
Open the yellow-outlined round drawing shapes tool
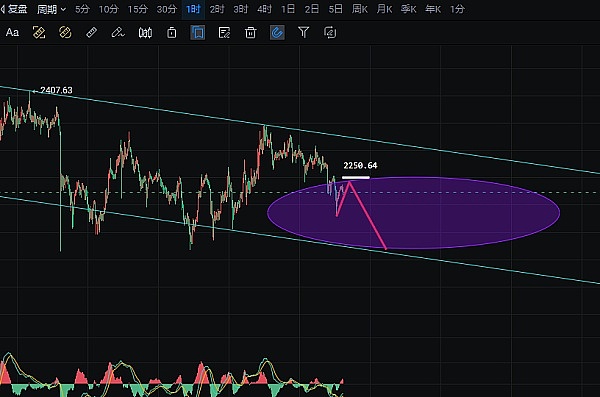65,33
